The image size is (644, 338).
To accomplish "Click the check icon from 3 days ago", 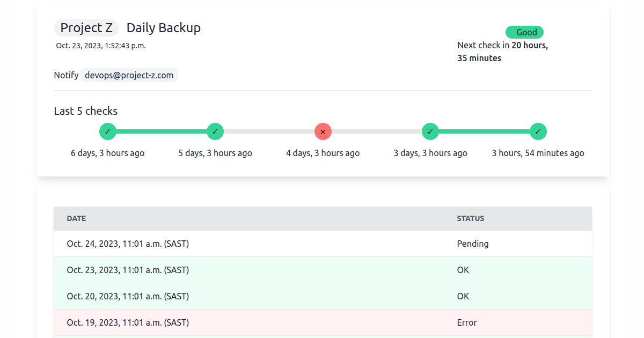I will point(430,131).
